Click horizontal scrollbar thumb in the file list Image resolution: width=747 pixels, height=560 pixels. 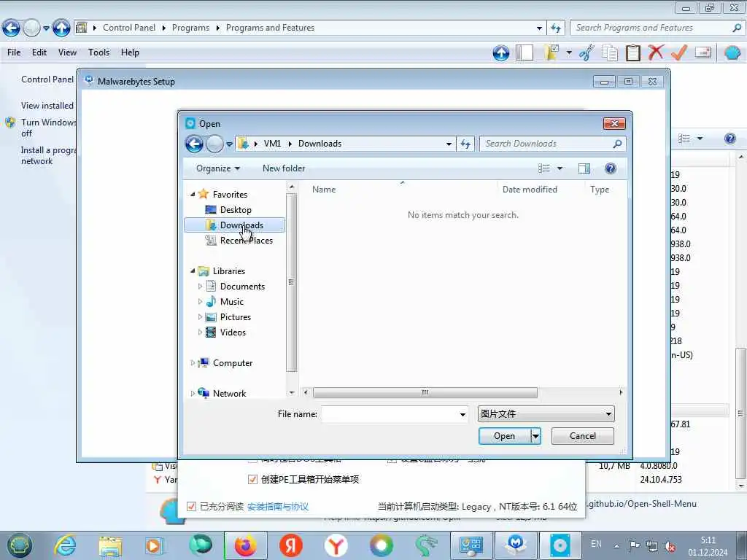(425, 393)
